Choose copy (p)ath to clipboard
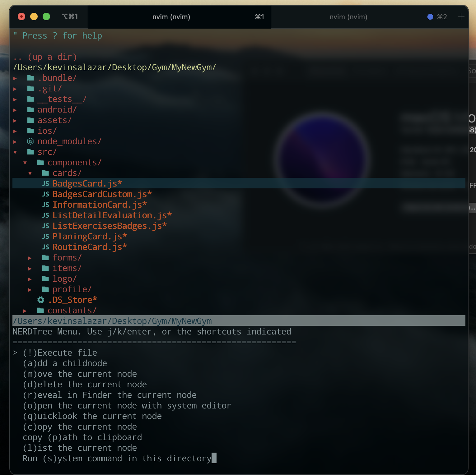This screenshot has width=476, height=475. [82, 437]
